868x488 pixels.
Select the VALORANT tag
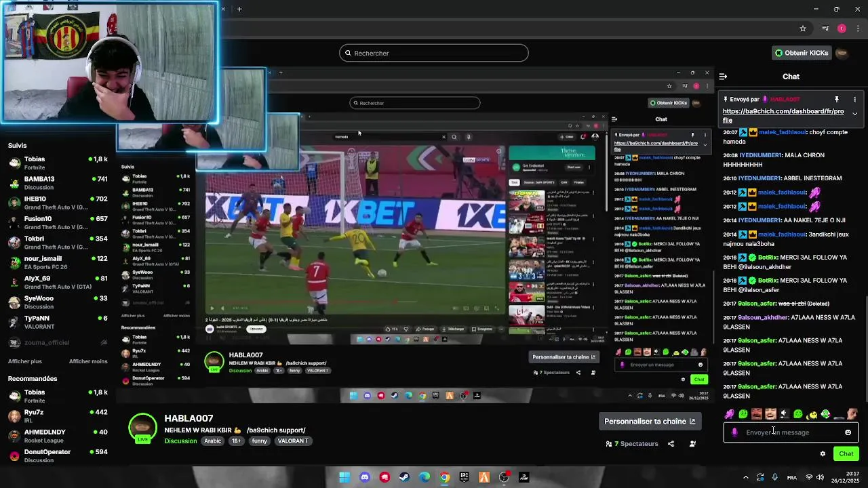(293, 441)
